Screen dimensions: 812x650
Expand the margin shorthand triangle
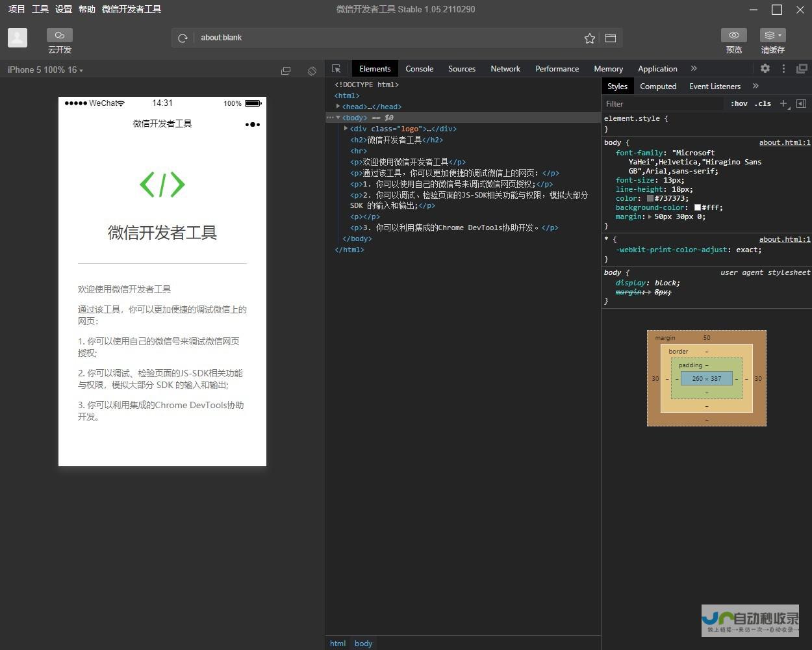click(650, 216)
